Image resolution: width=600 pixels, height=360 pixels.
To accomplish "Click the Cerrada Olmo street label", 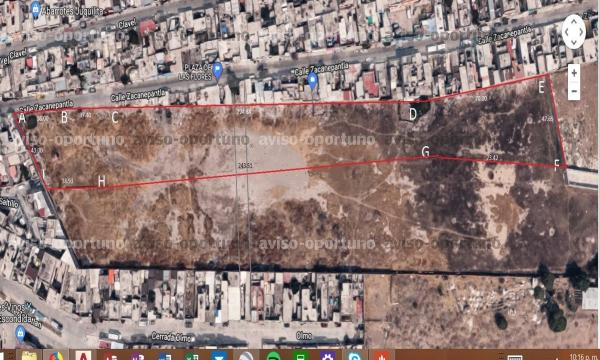I will pyautogui.click(x=171, y=337).
